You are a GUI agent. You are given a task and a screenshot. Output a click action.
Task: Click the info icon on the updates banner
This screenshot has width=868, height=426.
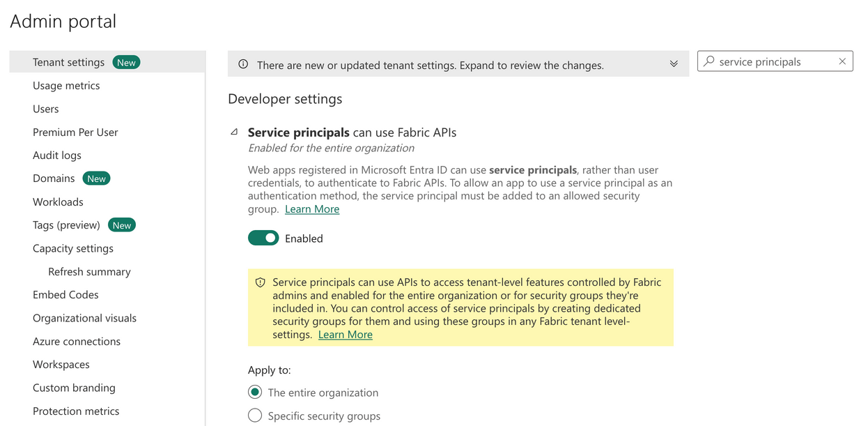tap(242, 63)
